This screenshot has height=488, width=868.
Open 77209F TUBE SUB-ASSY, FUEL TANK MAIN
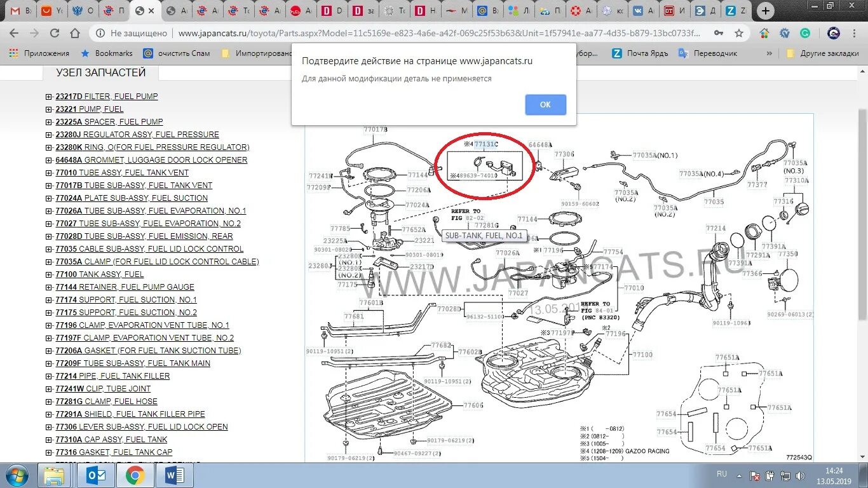click(133, 363)
